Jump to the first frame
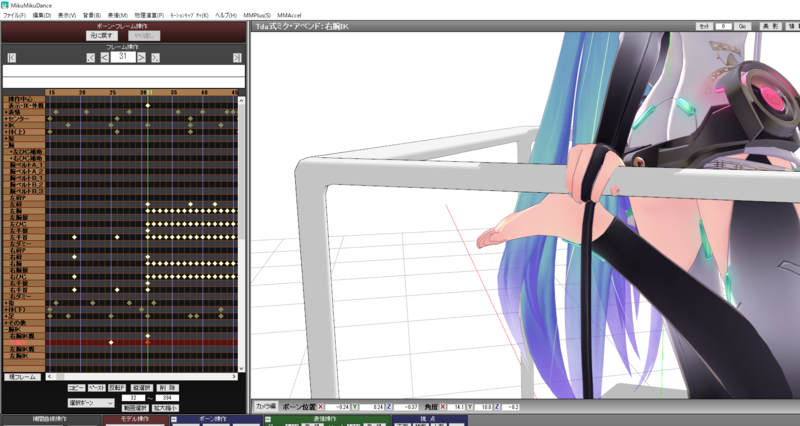Screen dimensions: 800x426 (x=12, y=58)
